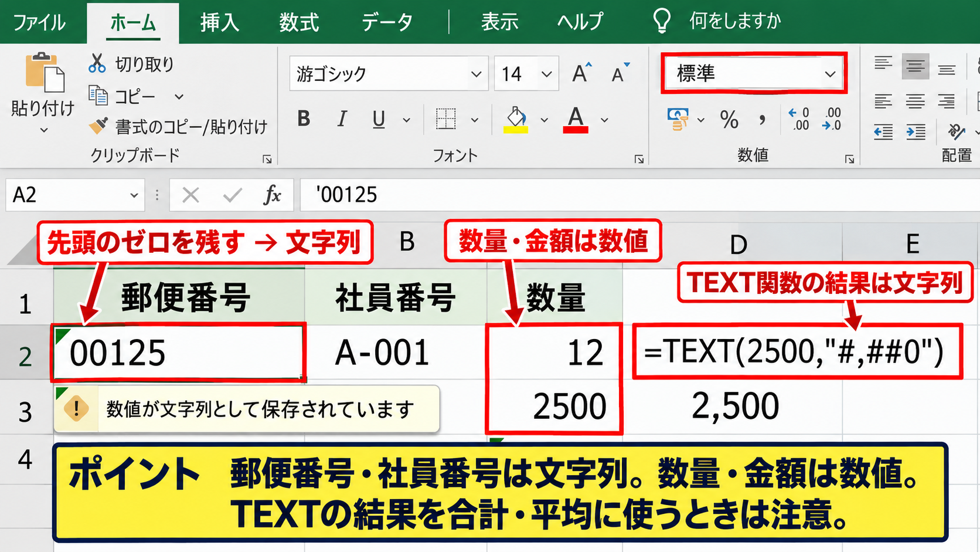Increase indent
980x552 pixels.
[916, 133]
